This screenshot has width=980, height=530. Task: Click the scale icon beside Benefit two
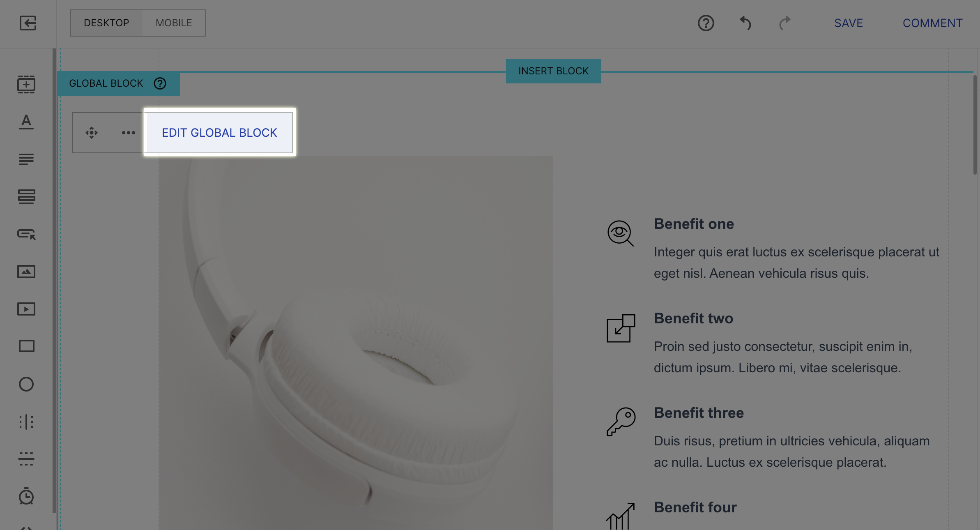pos(621,328)
